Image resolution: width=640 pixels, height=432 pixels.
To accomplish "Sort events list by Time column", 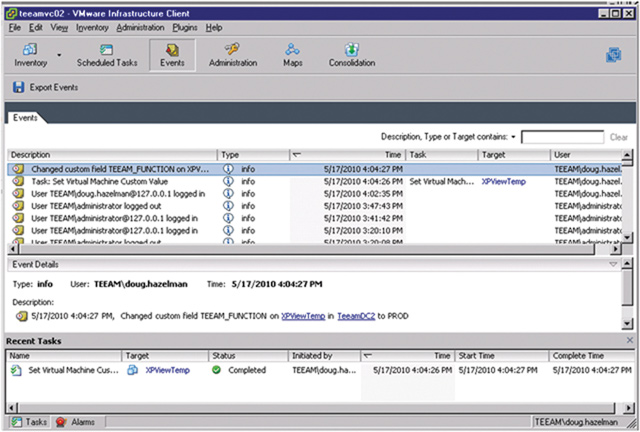I will pos(347,155).
